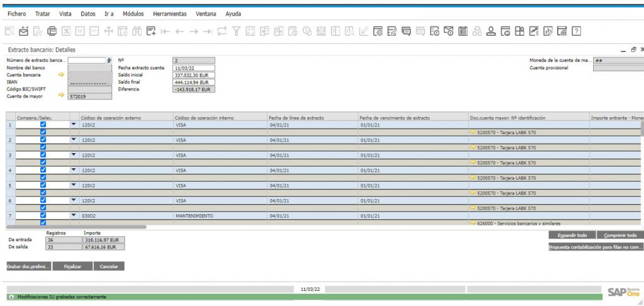This screenshot has height=306, width=644.
Task: Toggle row 1 Compens./Selec. checkbox
Action: click(43, 124)
